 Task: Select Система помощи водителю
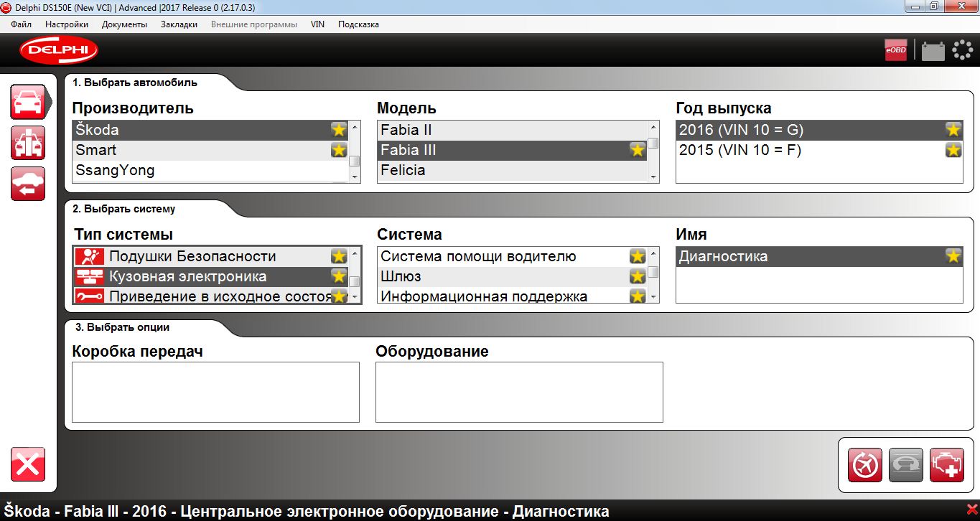pos(512,256)
